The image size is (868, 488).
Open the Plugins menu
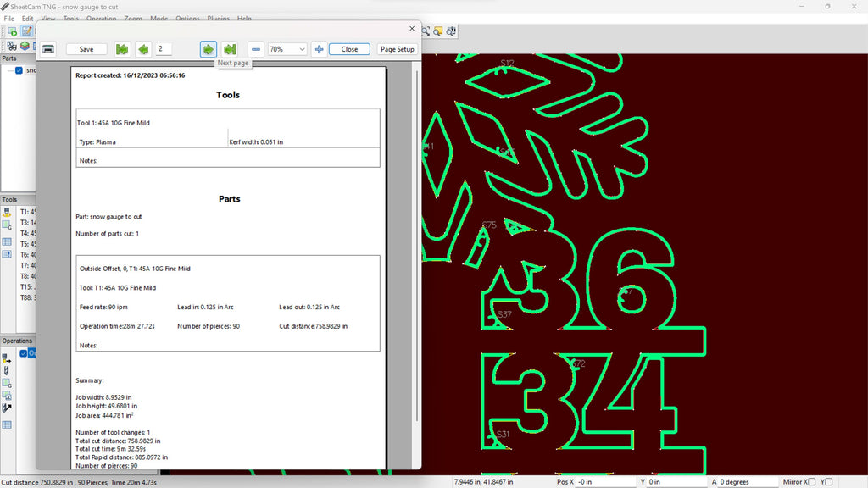tap(218, 19)
